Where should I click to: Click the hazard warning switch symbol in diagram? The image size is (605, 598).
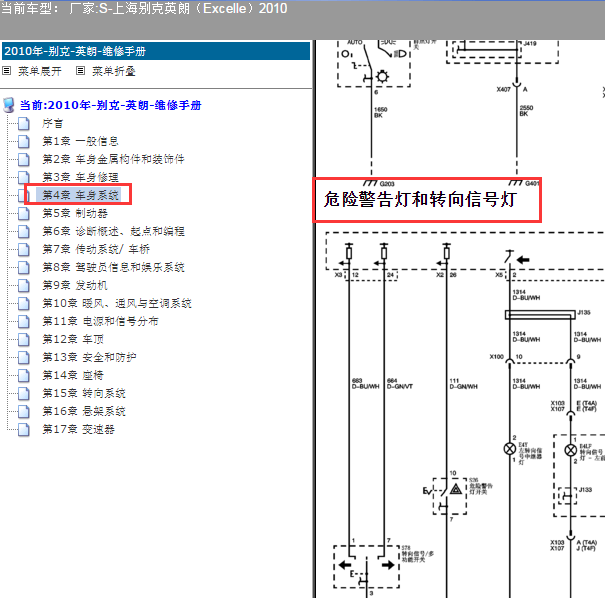[450, 496]
